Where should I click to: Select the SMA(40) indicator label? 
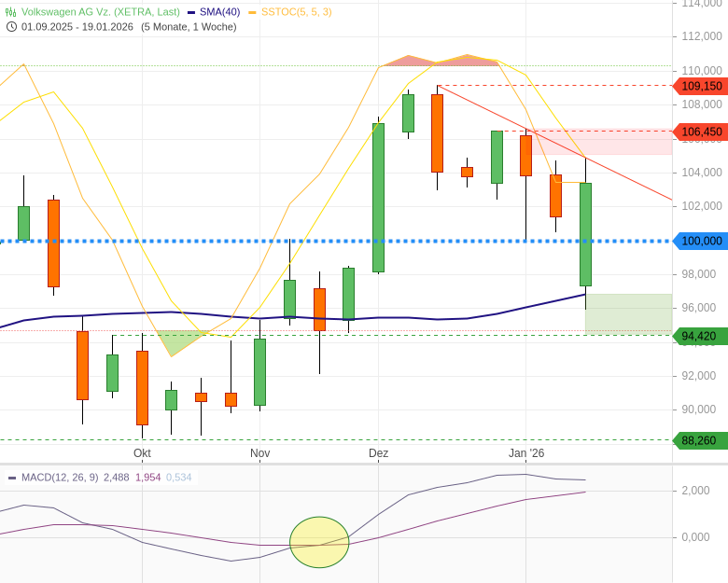click(219, 12)
